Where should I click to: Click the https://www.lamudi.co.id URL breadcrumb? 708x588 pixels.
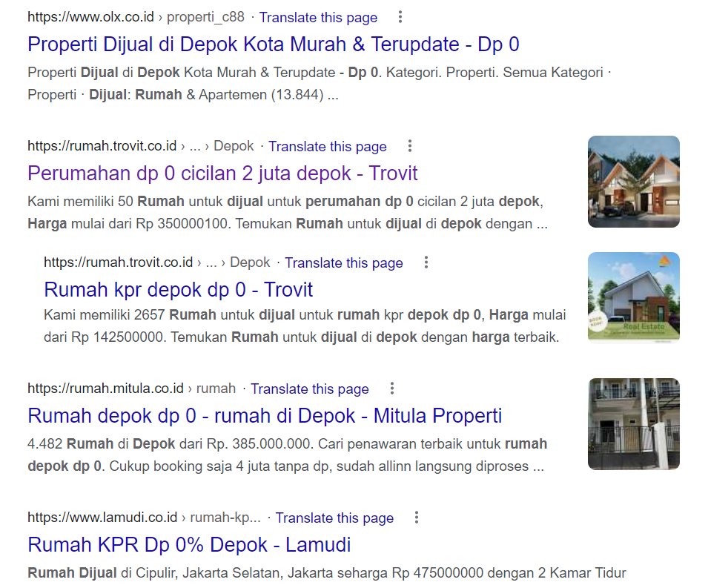pos(102,517)
